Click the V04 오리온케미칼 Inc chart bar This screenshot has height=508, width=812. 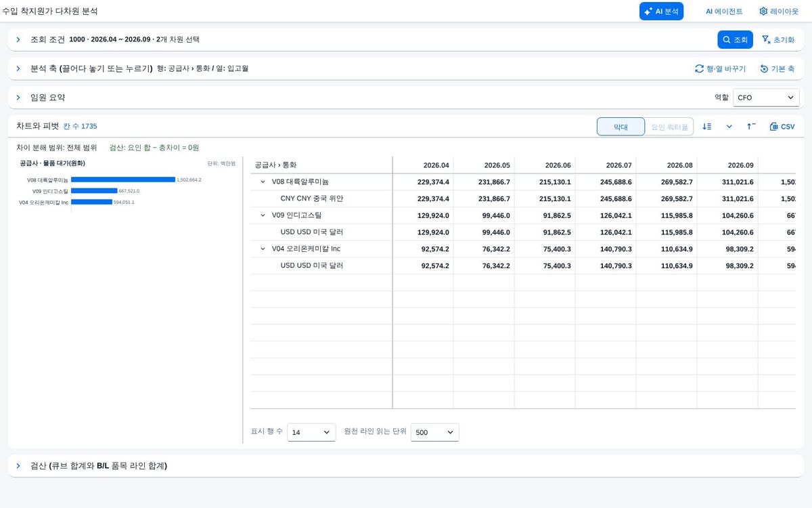point(91,202)
